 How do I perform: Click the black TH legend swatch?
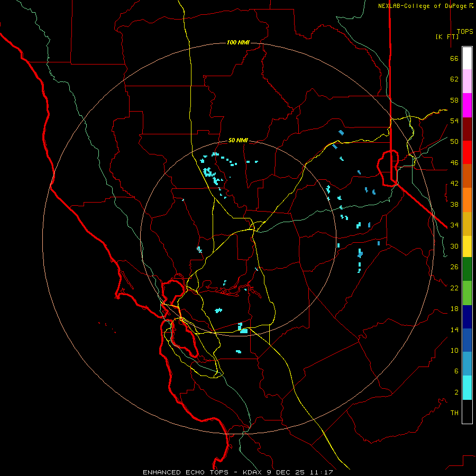coord(467,411)
